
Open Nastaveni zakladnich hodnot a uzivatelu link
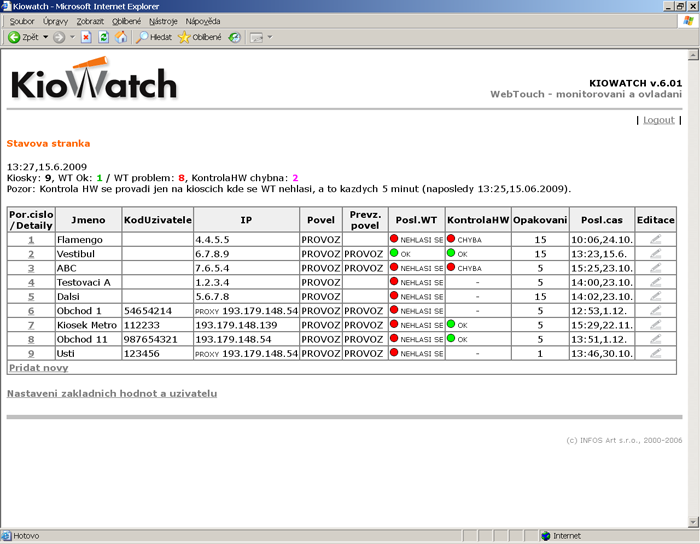click(x=111, y=393)
